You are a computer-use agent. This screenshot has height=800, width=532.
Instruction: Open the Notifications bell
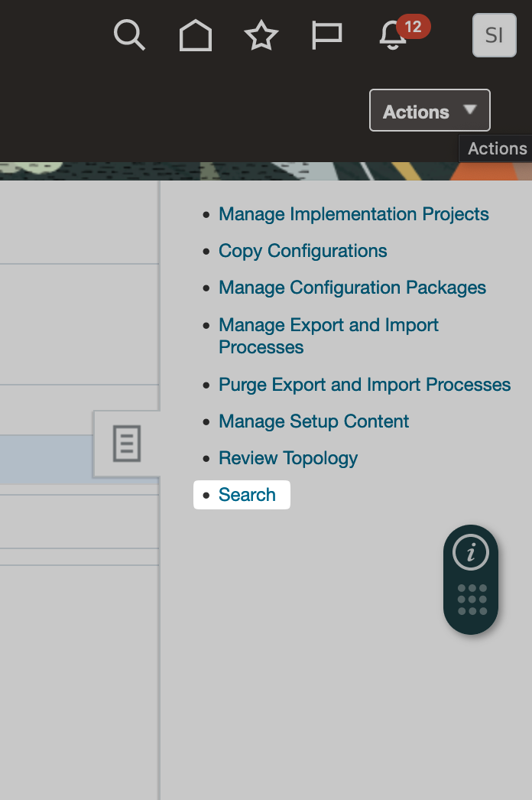coord(393,35)
